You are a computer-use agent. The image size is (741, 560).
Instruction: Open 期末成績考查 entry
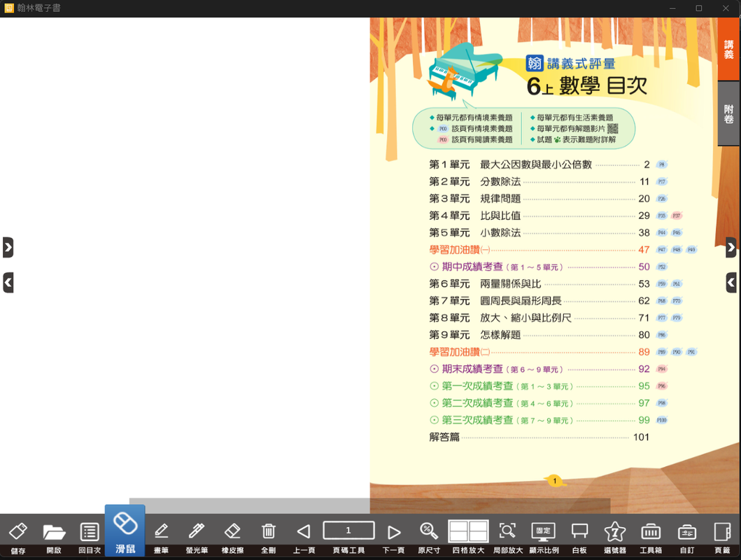click(x=539, y=369)
